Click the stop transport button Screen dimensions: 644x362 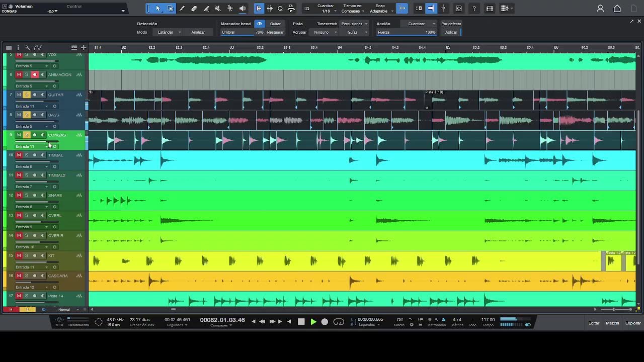(x=301, y=322)
